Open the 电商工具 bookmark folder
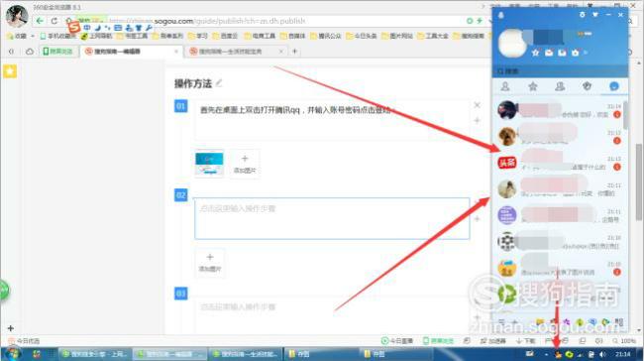Viewport: 644px width, 361px height. [x=260, y=36]
